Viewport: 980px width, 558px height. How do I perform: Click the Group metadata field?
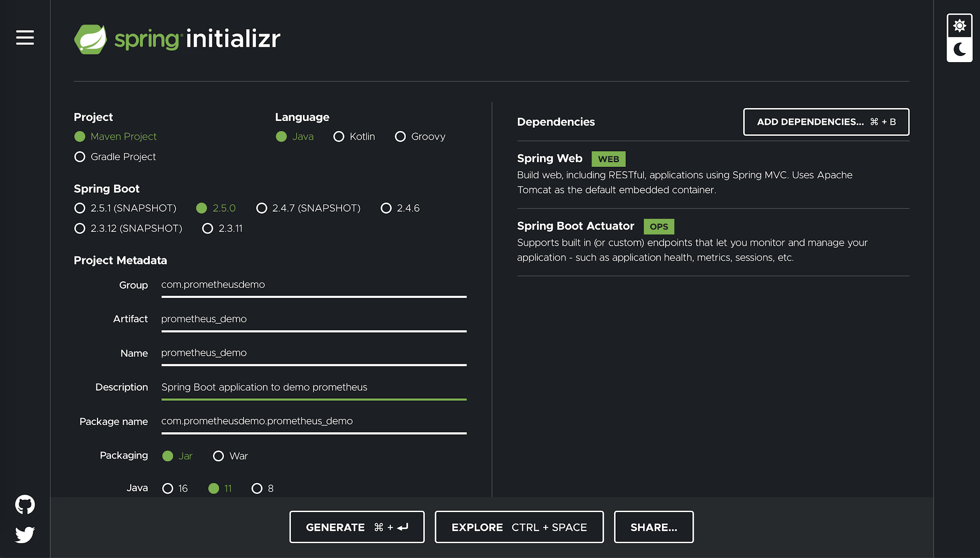click(x=313, y=284)
